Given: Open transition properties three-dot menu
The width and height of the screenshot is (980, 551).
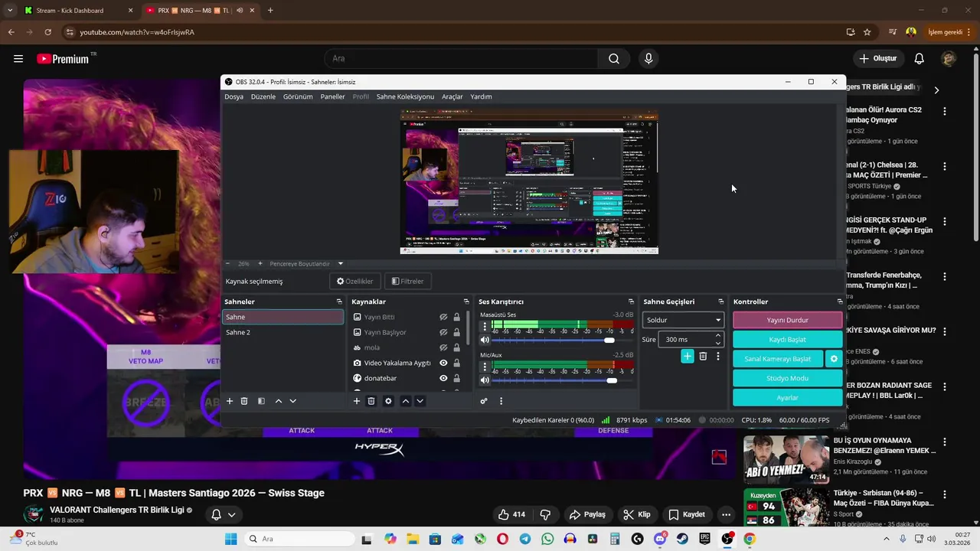Looking at the screenshot, I should (717, 356).
